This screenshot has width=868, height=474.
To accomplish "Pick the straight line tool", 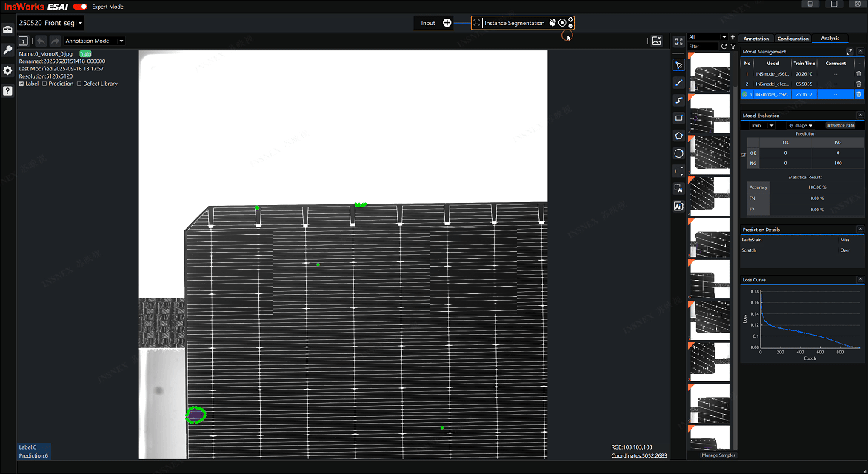I will [x=678, y=82].
